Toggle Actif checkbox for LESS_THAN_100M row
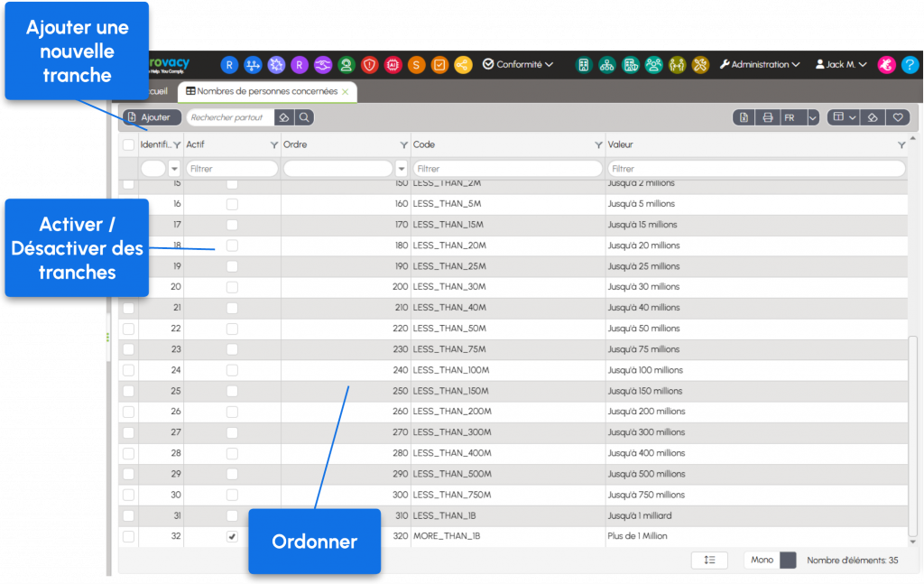Image resolution: width=924 pixels, height=584 pixels. tap(232, 370)
